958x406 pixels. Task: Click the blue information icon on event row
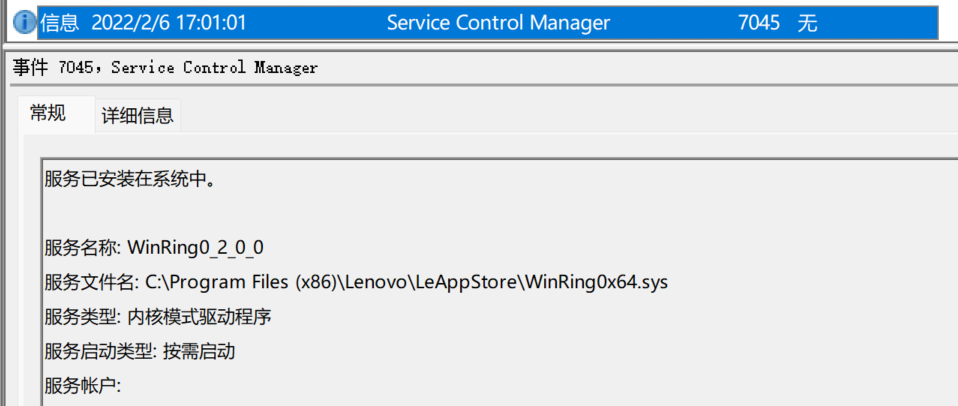point(24,23)
